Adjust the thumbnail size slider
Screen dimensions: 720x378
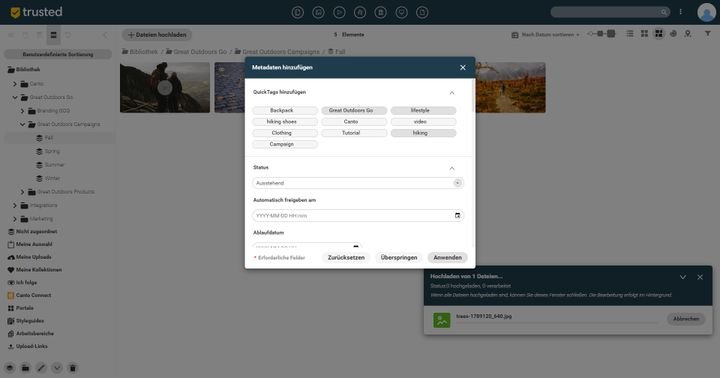tap(601, 34)
